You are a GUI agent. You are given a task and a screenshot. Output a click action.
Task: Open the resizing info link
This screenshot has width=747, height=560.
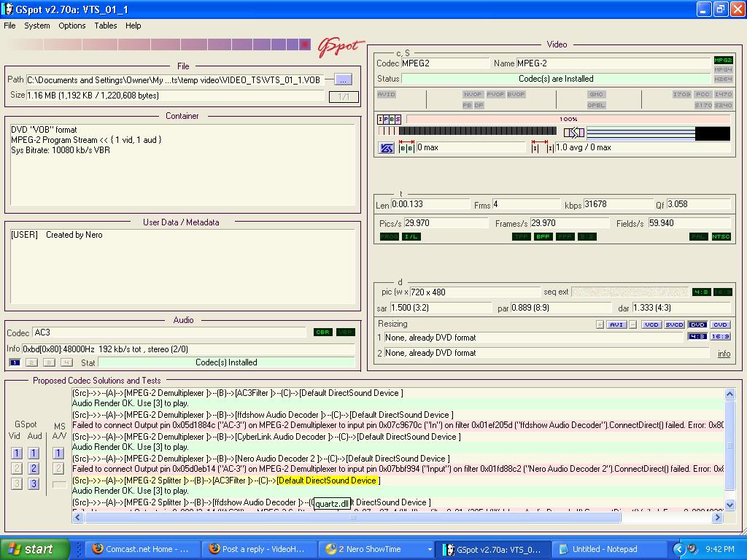[724, 354]
